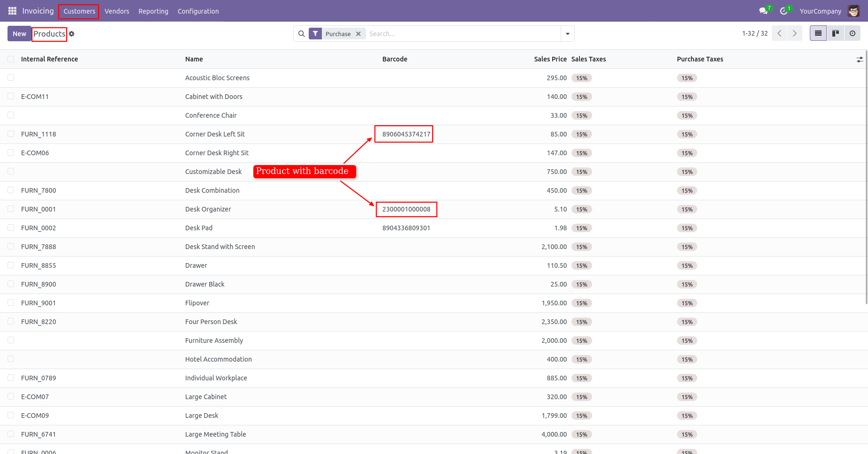Click Sales Taxes column header

click(x=589, y=59)
